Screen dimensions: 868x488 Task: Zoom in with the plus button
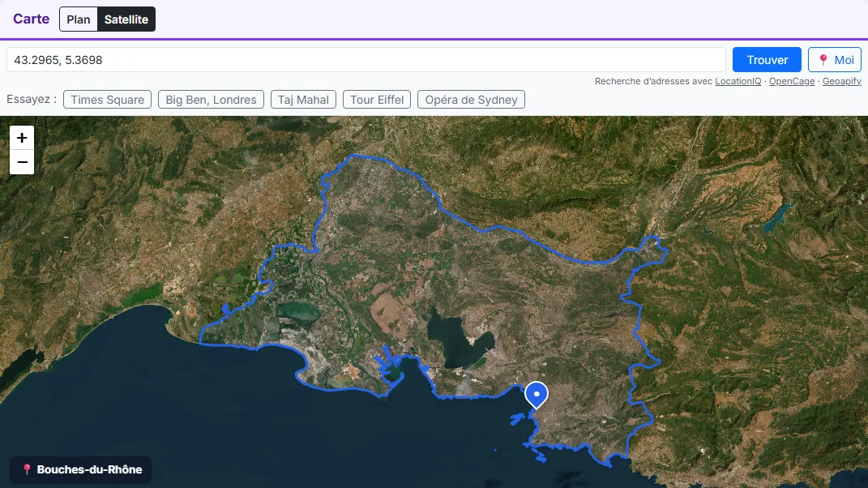22,138
